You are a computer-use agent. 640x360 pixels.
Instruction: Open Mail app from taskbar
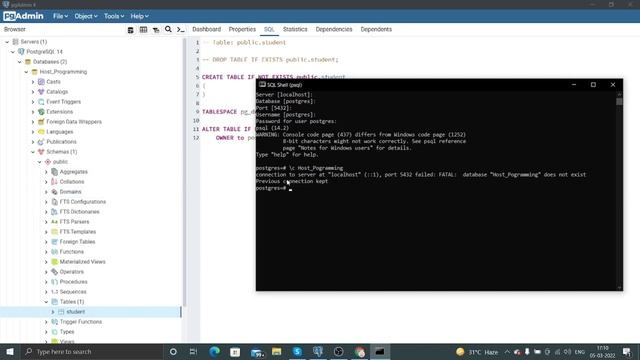257,352
